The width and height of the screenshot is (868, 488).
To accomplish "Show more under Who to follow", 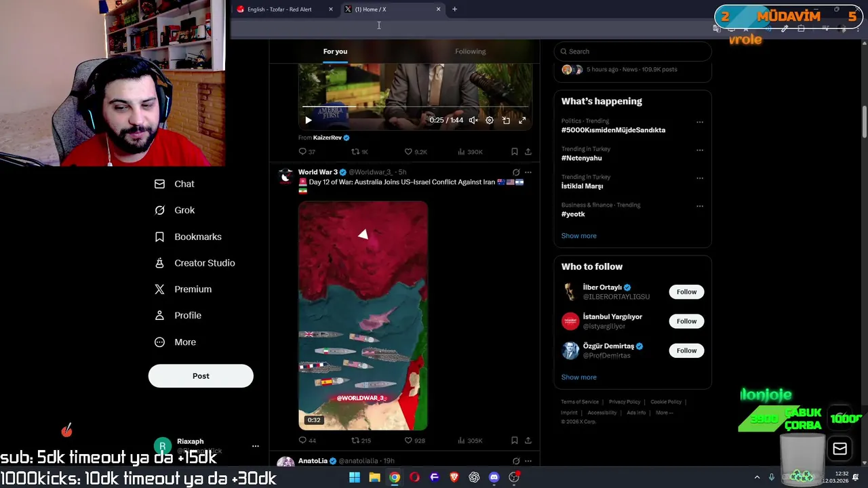I will [578, 378].
